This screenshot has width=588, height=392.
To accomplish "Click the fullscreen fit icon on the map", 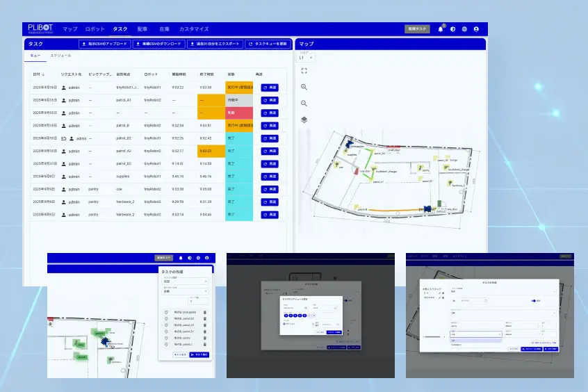I will coord(304,70).
